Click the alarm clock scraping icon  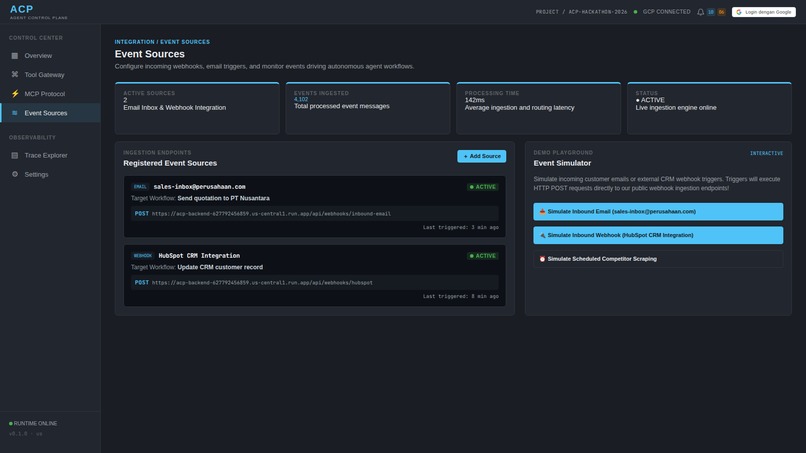coord(542,259)
